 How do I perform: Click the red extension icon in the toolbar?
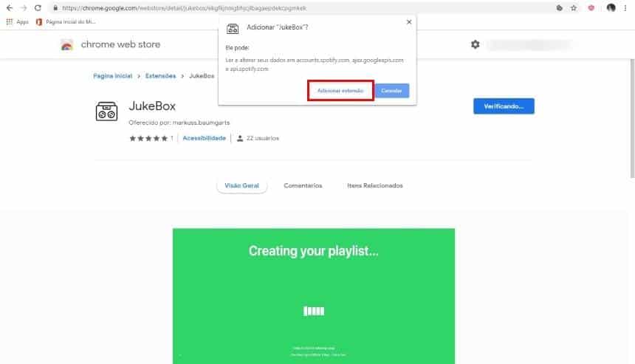(591, 7)
